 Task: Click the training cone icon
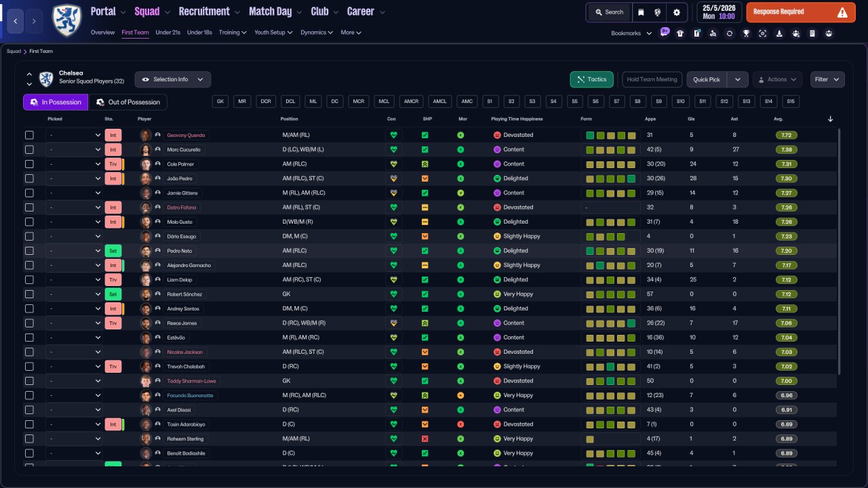pyautogui.click(x=779, y=33)
